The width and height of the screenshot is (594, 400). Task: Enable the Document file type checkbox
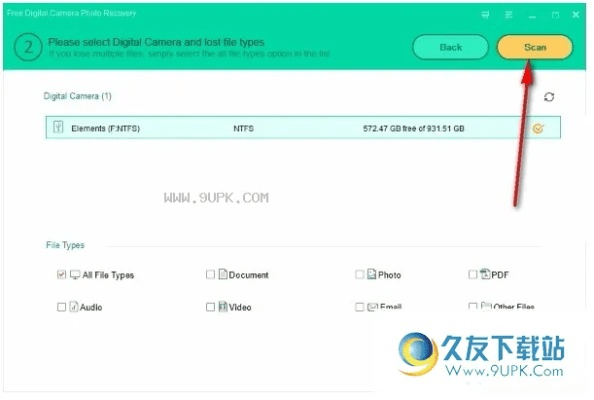(210, 274)
